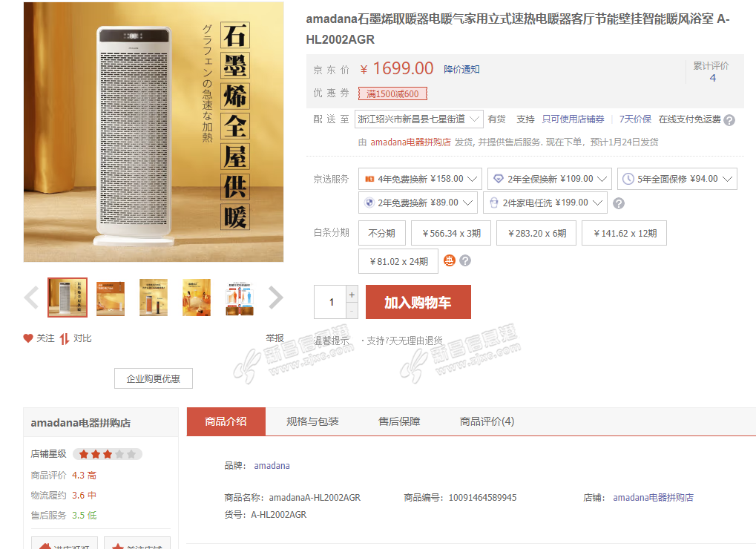
Task: Open the help icon beside free shipping
Action: [x=729, y=120]
